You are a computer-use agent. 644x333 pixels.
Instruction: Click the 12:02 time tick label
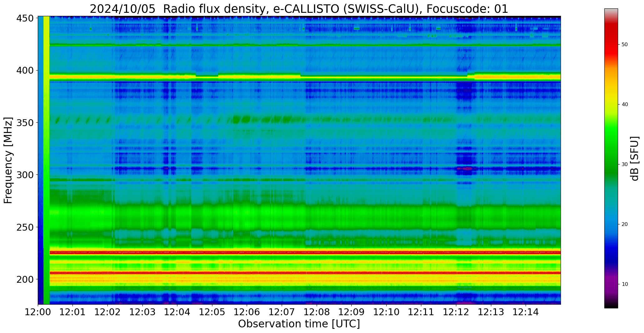108,312
